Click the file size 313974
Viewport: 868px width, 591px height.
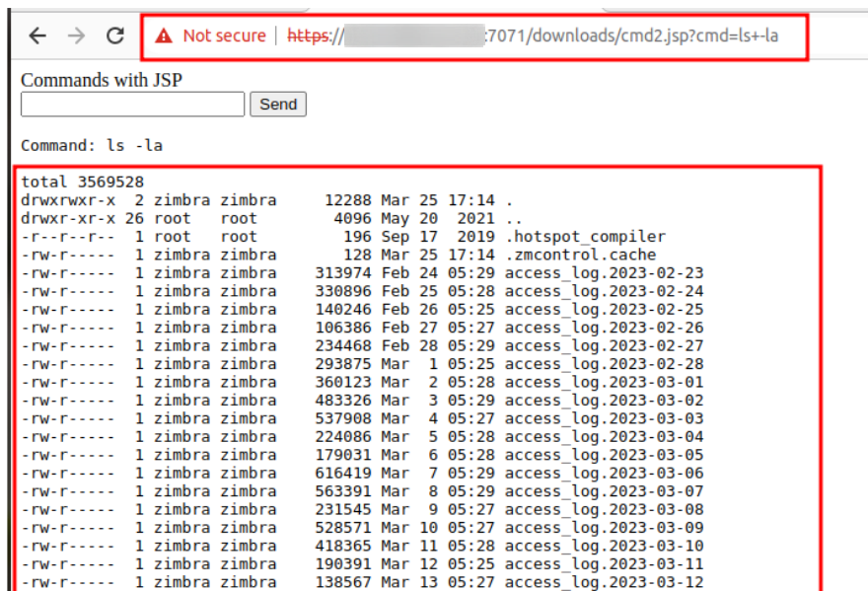[x=343, y=273]
